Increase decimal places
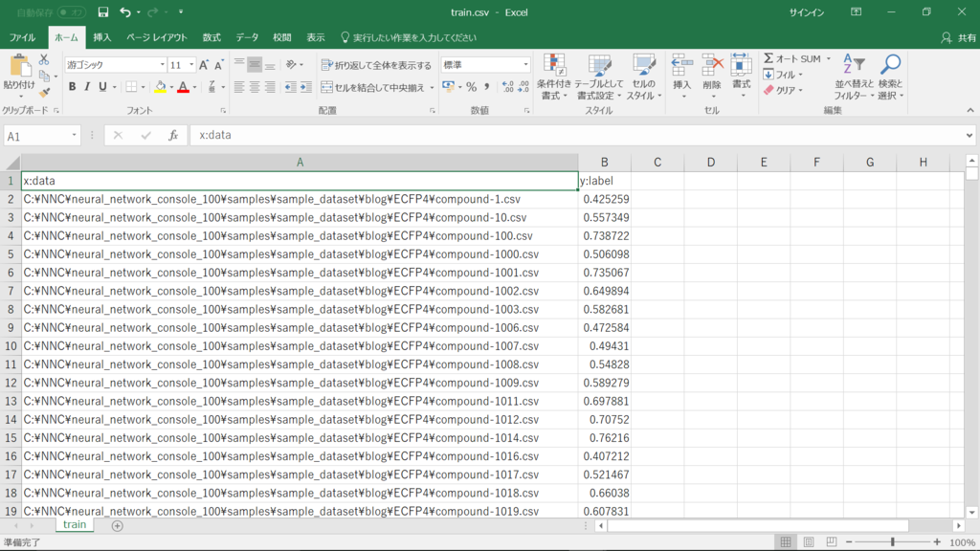The width and height of the screenshot is (980, 551). 508,87
